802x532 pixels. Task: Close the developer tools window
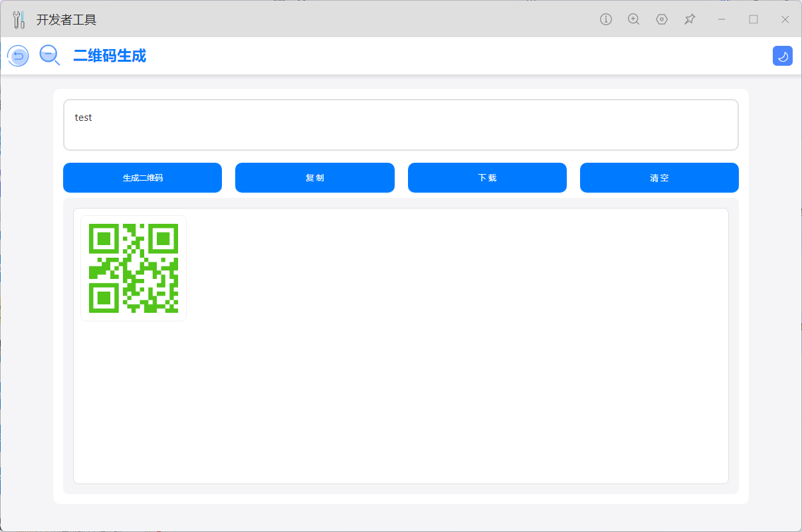click(785, 19)
